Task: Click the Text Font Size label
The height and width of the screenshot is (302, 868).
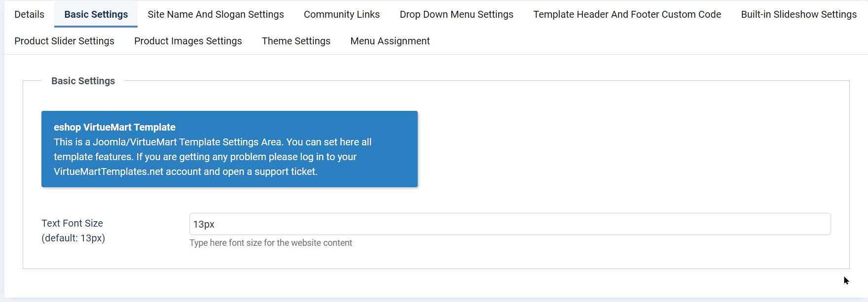Action: coord(72,224)
